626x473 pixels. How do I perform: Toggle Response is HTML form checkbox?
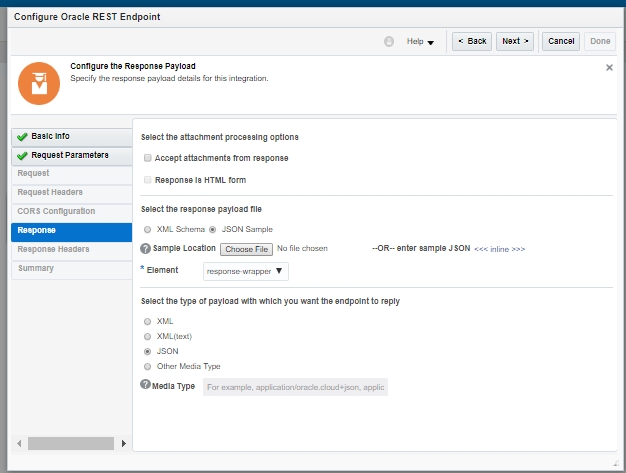(x=148, y=180)
